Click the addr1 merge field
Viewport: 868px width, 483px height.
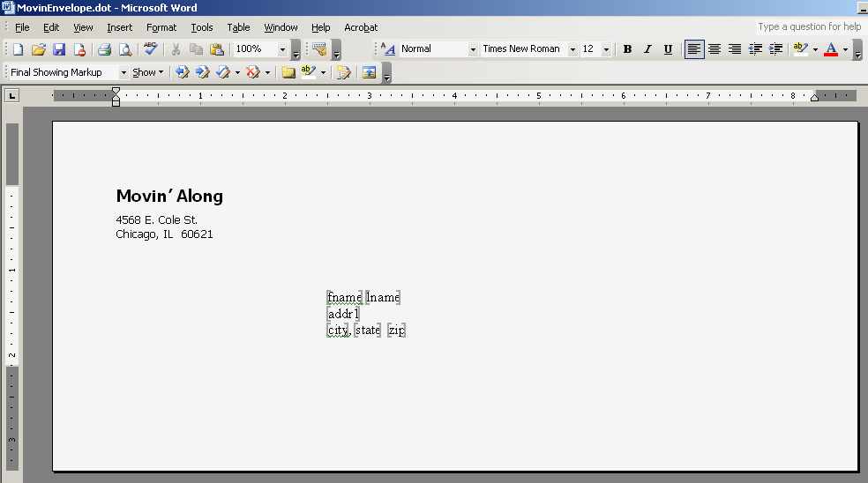343,315
